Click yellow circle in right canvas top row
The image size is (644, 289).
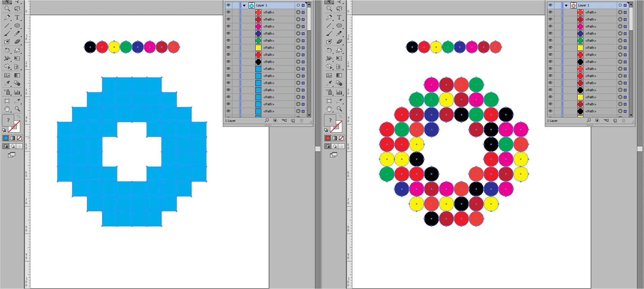(436, 47)
